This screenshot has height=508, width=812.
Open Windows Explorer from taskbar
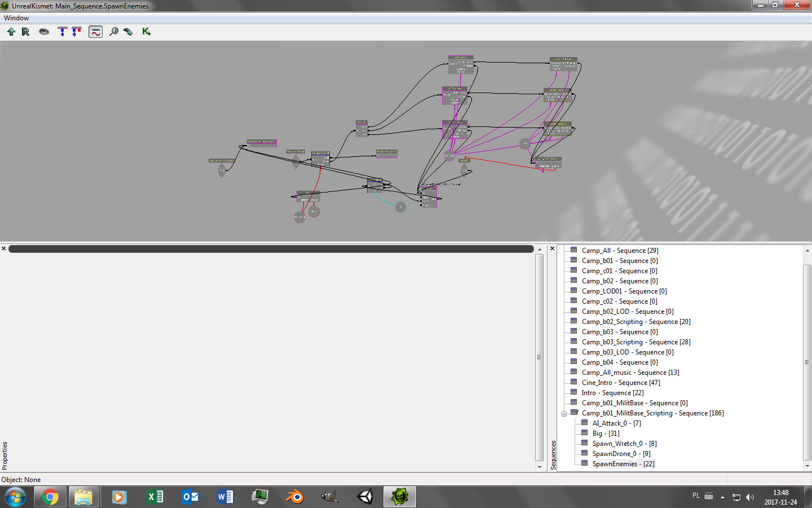[x=84, y=497]
